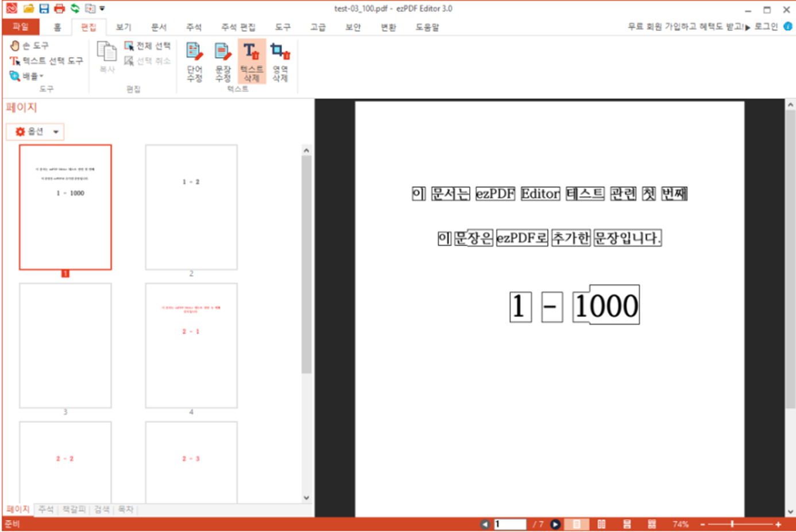Go to next page arrow in status bar

point(555,524)
